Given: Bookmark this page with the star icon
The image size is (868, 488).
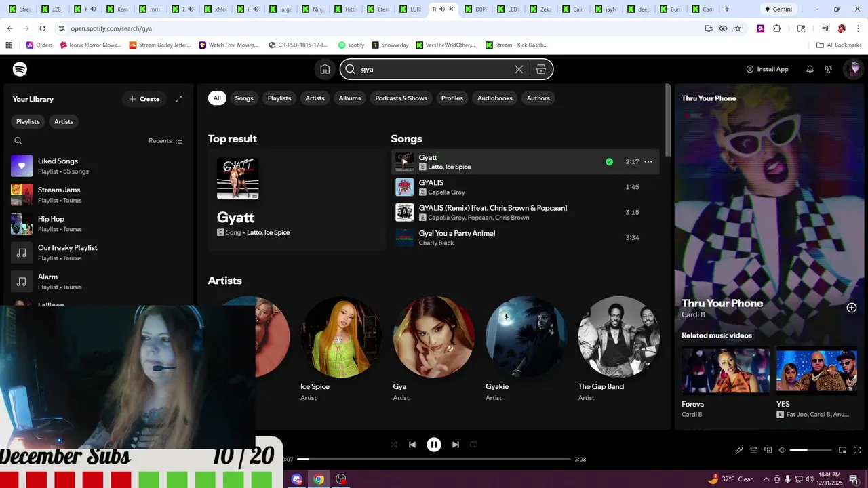Looking at the screenshot, I should 738,28.
